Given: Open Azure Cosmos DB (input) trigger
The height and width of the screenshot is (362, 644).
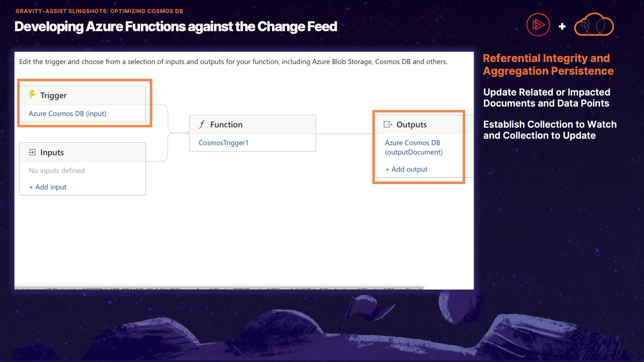Looking at the screenshot, I should 67,114.
